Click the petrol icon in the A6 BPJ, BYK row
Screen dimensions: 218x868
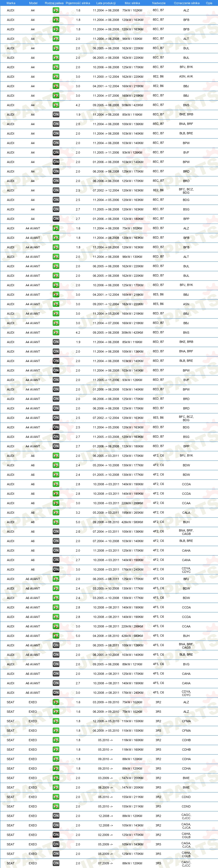point(56,455)
